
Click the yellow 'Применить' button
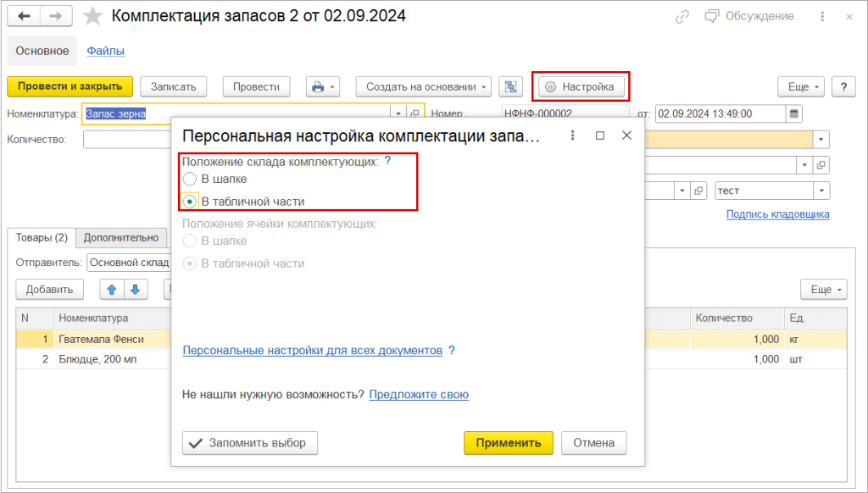[508, 442]
